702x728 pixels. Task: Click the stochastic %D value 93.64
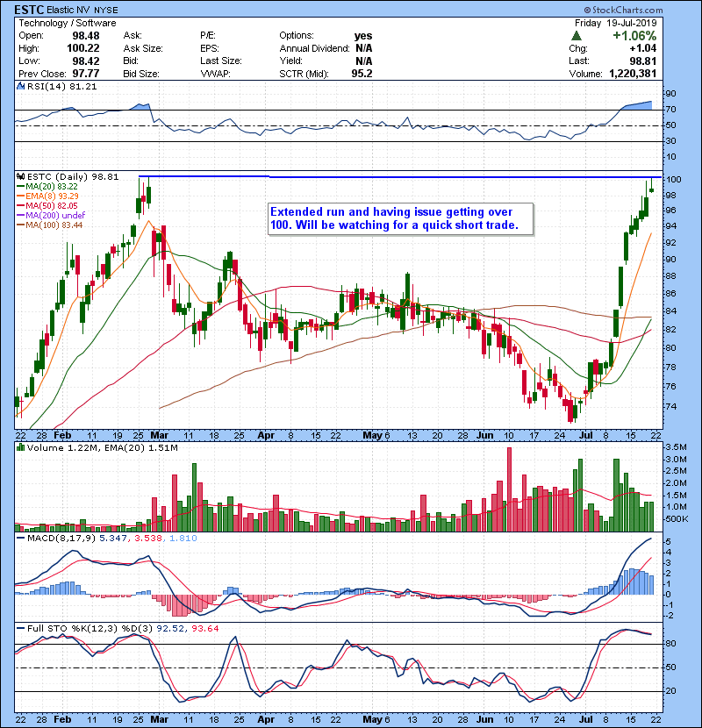pos(204,628)
